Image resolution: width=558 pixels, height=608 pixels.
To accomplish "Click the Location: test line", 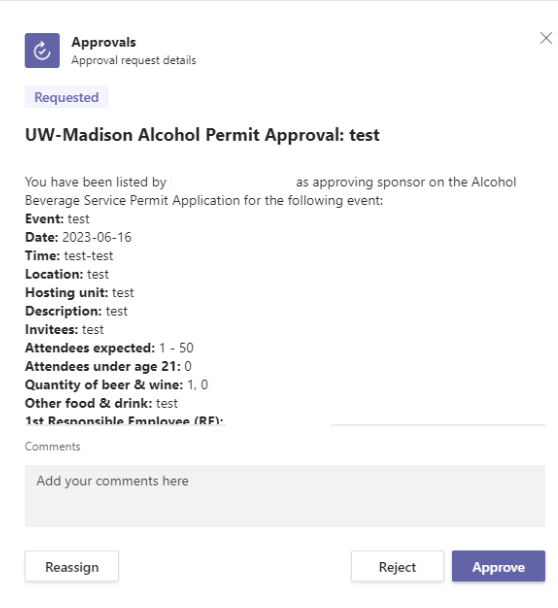I will coord(67,274).
